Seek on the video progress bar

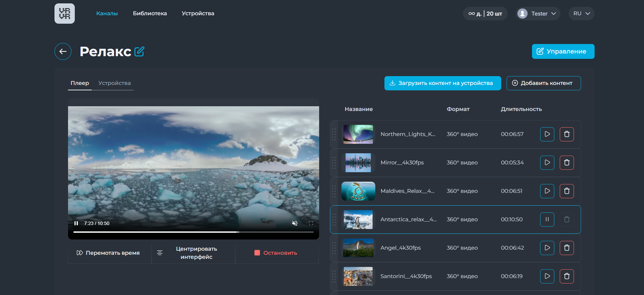[x=193, y=232]
